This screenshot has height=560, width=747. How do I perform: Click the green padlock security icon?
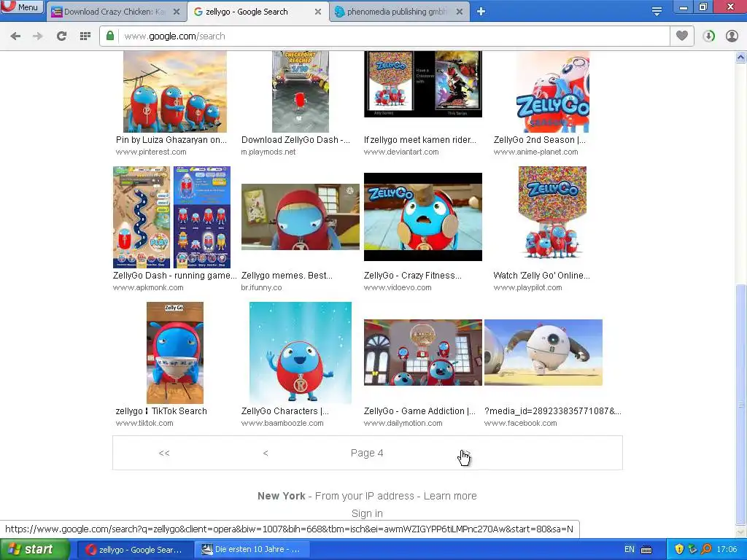click(110, 36)
